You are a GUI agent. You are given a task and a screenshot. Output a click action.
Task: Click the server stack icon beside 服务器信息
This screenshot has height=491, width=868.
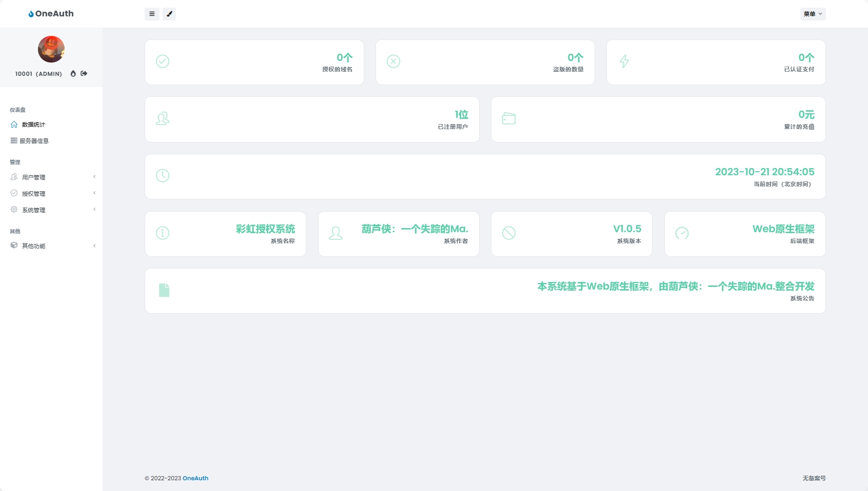(x=14, y=140)
